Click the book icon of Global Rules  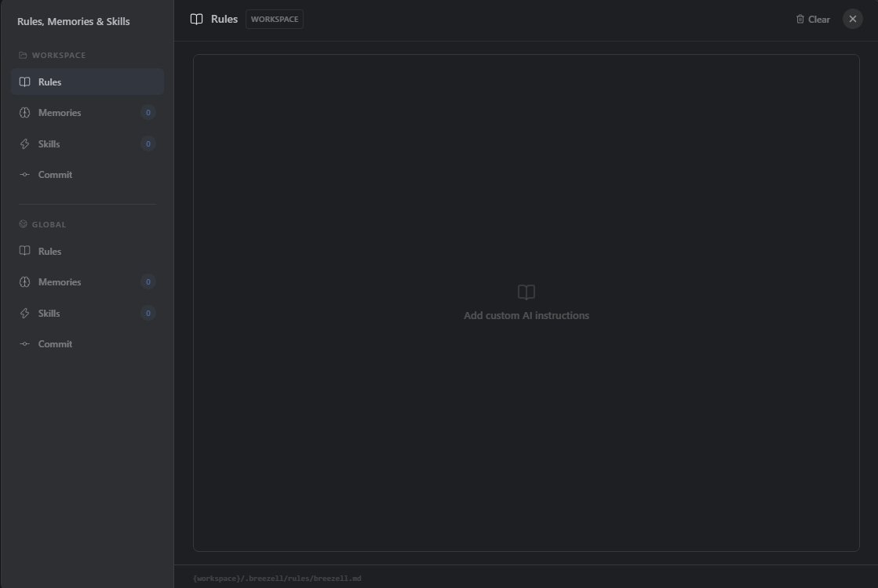[24, 251]
